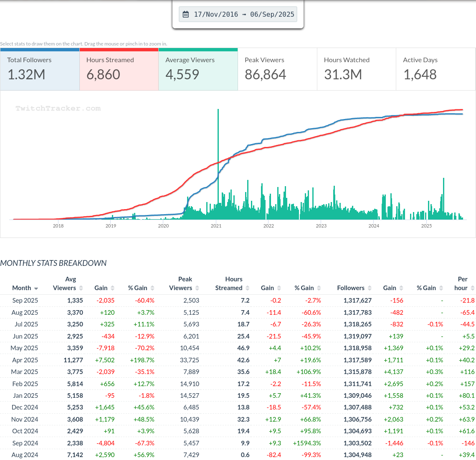The height and width of the screenshot is (460, 476).
Task: Click the -7,918 viewers gain value
Action: [106, 348]
